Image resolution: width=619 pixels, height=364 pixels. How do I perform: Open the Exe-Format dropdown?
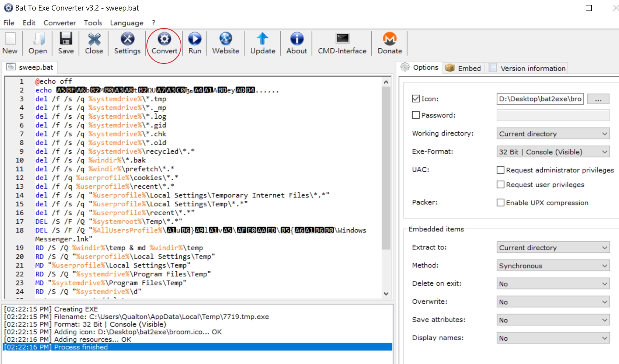(553, 152)
